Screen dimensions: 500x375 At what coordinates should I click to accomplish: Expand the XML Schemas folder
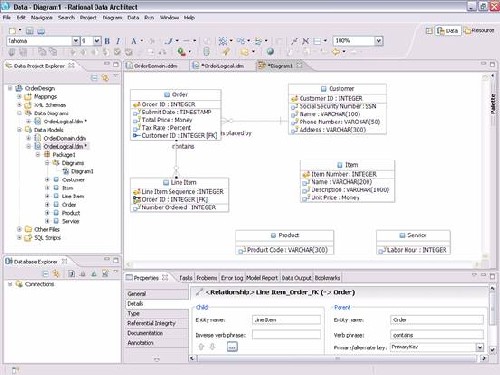tap(19, 105)
